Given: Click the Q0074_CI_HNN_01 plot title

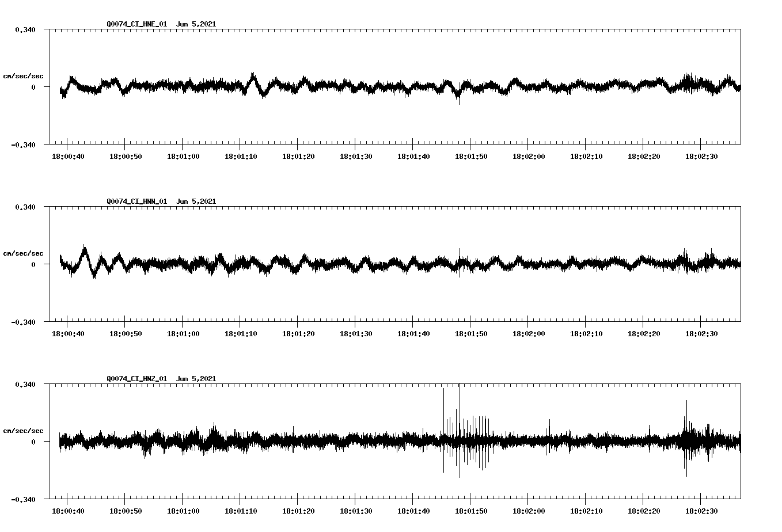Looking at the screenshot, I should coord(137,202).
